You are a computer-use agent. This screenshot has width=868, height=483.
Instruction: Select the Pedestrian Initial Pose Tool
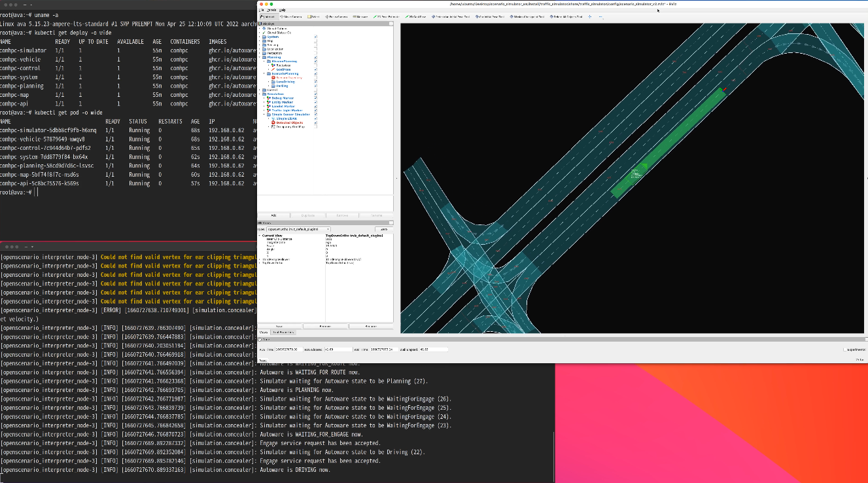(x=451, y=16)
